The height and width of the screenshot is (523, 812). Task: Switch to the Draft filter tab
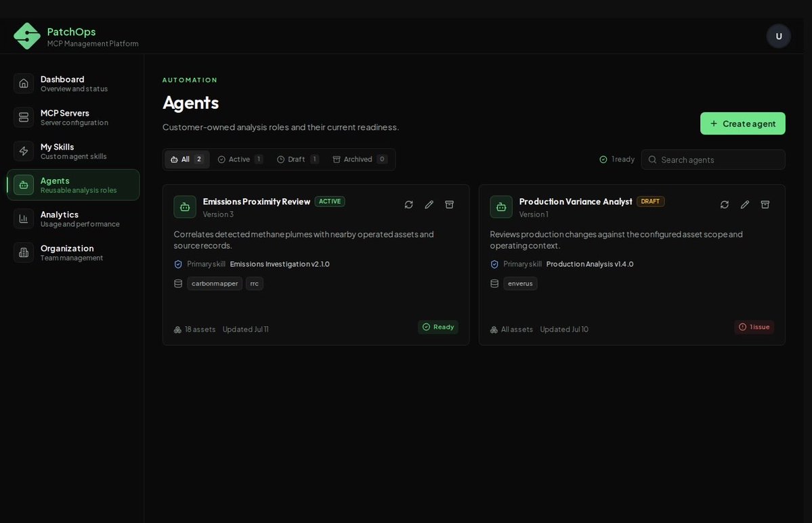[x=298, y=159]
